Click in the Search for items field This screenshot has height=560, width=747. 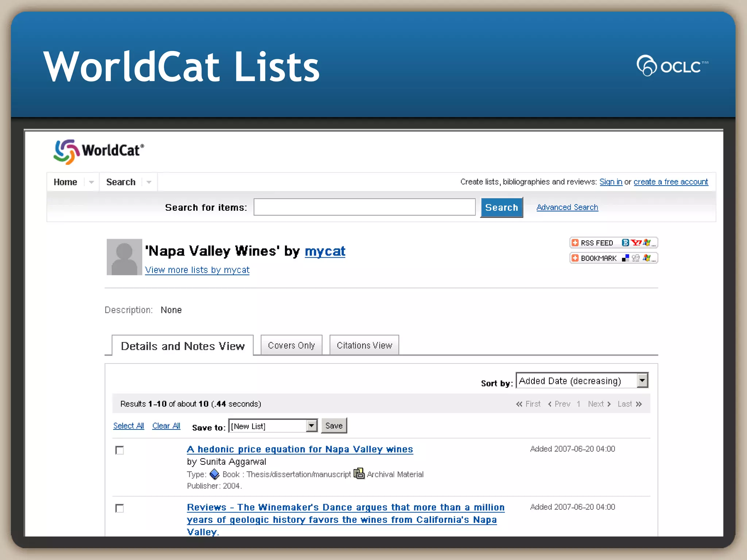point(364,207)
